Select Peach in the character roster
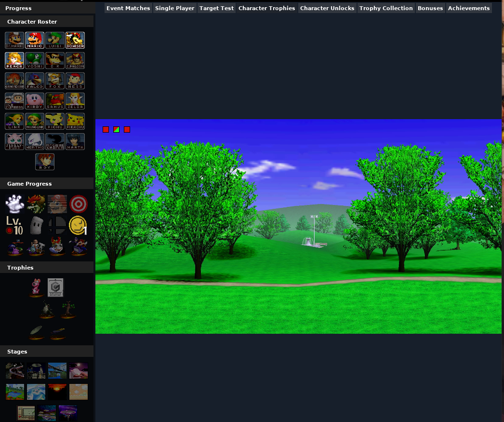Screen dimensions: 504x422 click(14, 60)
